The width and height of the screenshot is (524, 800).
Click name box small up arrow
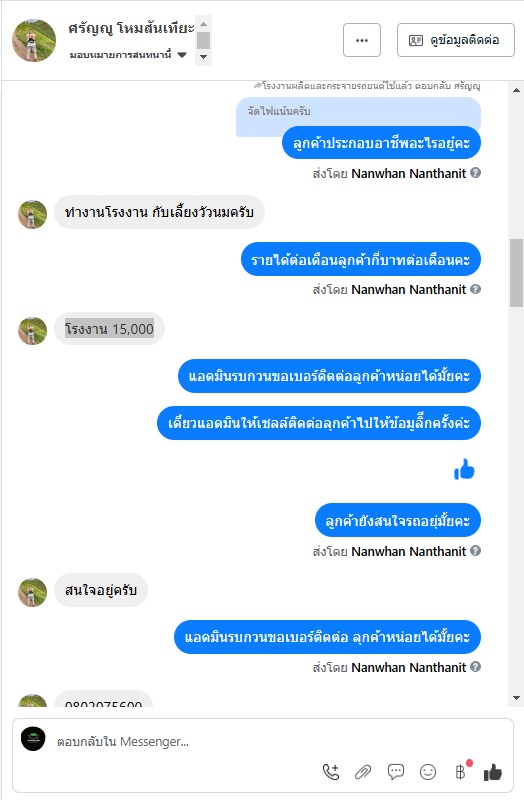[x=203, y=24]
